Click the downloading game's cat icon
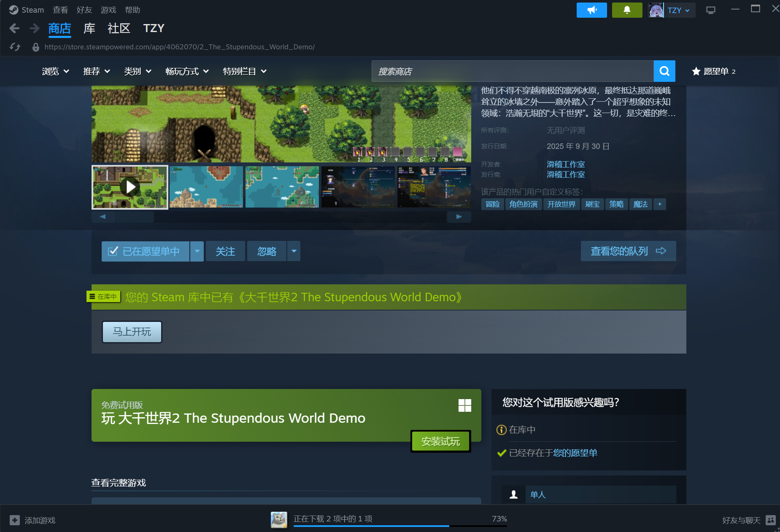The image size is (780, 532). pyautogui.click(x=279, y=520)
